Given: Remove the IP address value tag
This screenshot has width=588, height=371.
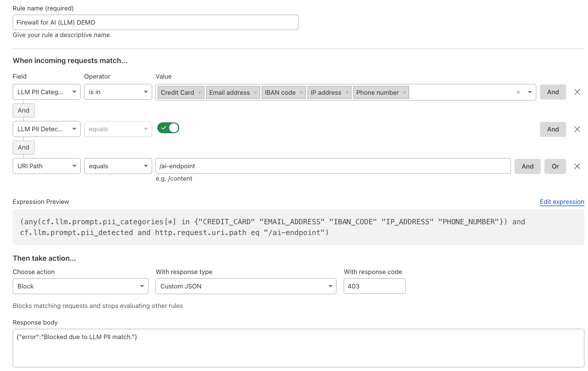Looking at the screenshot, I should (x=347, y=92).
